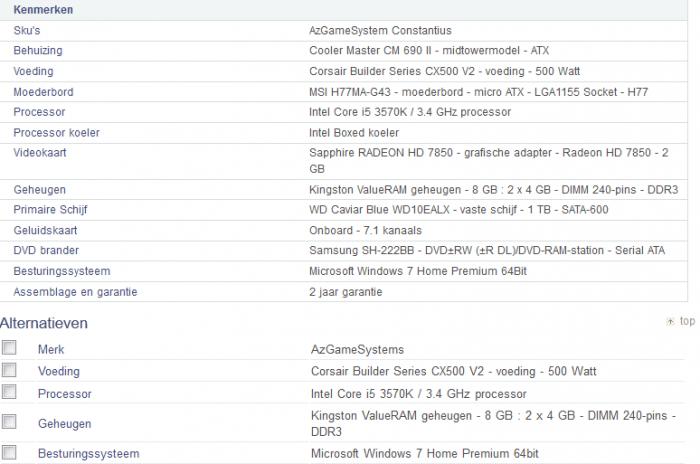Select Sapphire RADEON HD 7850 value
Screen dimensions: 700x464
pyautogui.click(x=489, y=161)
